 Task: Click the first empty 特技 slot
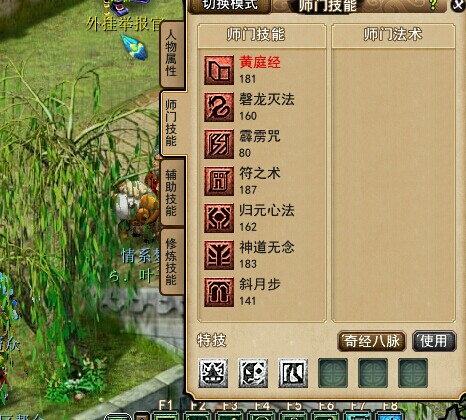tap(333, 373)
